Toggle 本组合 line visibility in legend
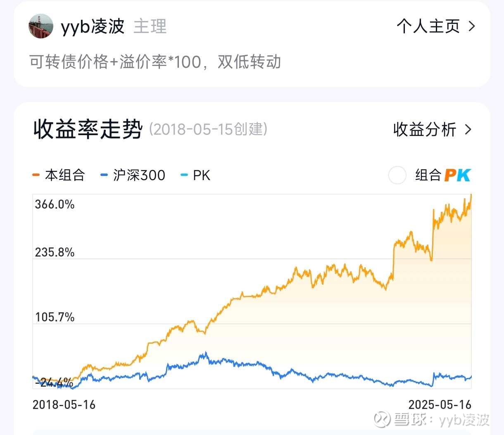 click(x=64, y=175)
